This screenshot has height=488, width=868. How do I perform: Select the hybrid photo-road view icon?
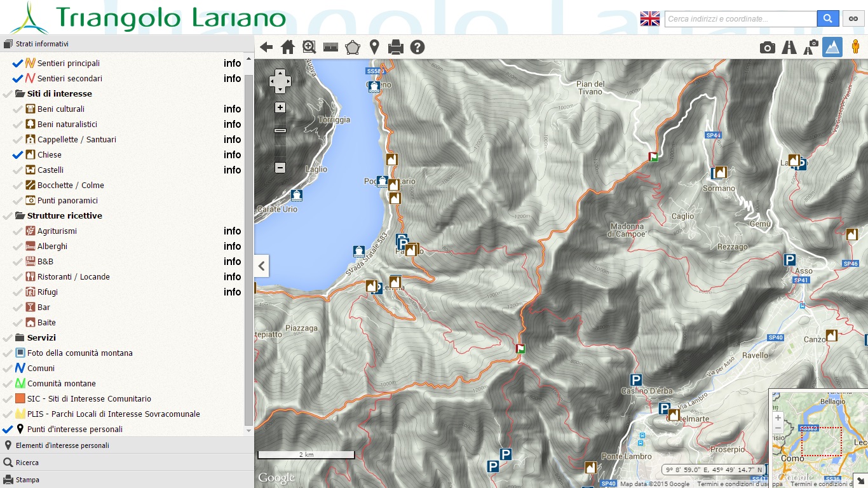[x=811, y=47]
